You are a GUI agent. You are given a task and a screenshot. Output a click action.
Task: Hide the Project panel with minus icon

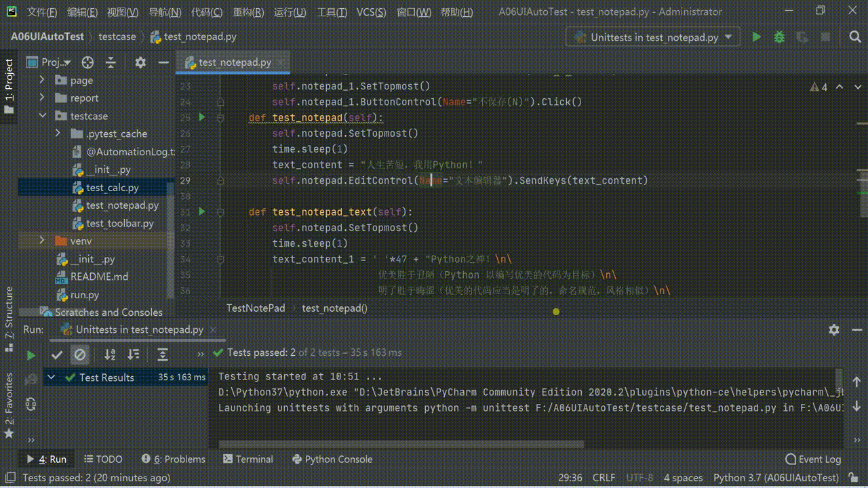[163, 62]
